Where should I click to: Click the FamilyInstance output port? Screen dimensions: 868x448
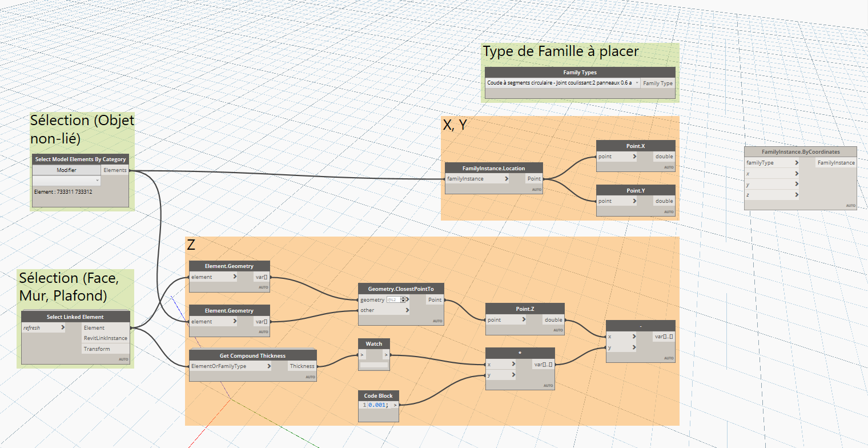[x=835, y=163]
